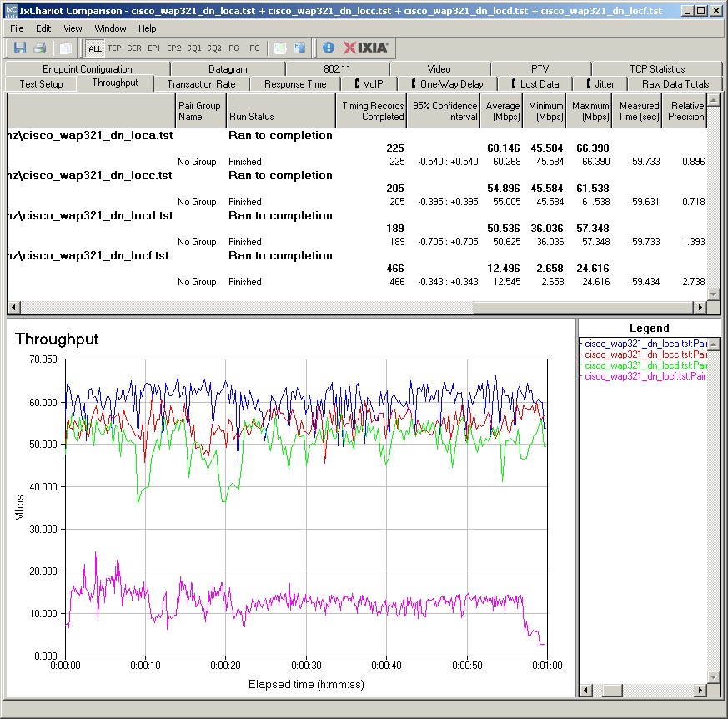Open the Window menu
This screenshot has height=719, width=728.
[x=110, y=28]
